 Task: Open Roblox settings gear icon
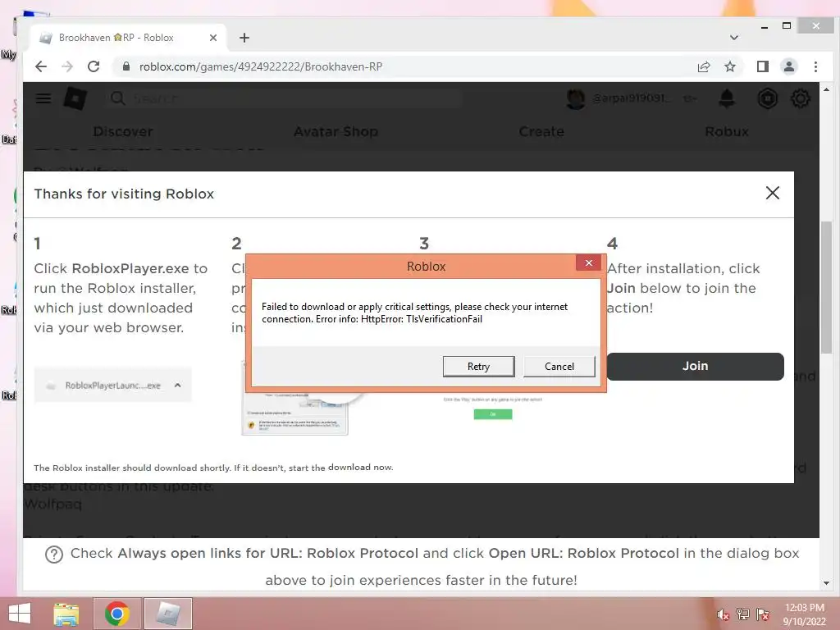tap(801, 98)
